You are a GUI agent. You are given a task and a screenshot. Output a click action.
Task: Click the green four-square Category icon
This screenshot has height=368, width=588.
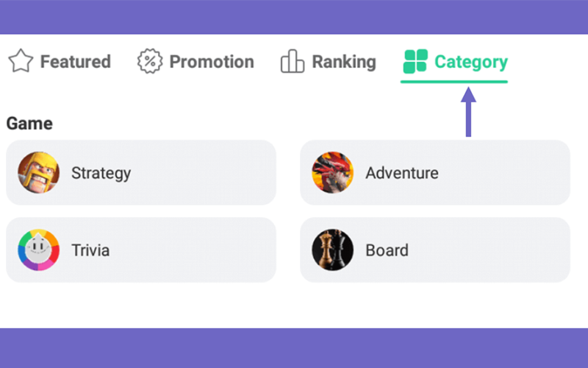[415, 61]
